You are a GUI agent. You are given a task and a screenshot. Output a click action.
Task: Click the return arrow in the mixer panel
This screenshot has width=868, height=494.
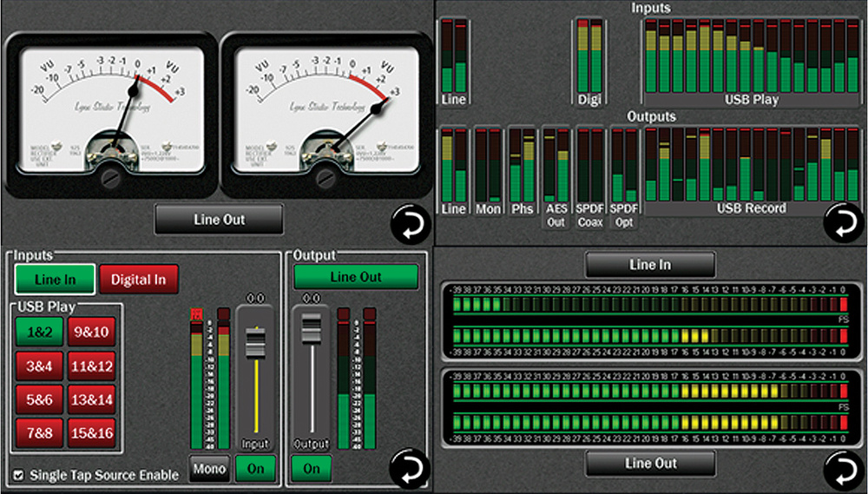pos(408,469)
